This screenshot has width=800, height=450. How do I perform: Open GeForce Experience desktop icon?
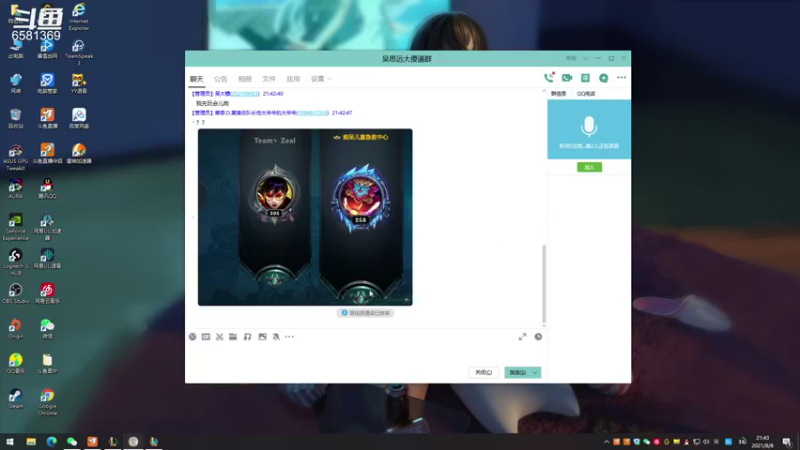click(15, 227)
